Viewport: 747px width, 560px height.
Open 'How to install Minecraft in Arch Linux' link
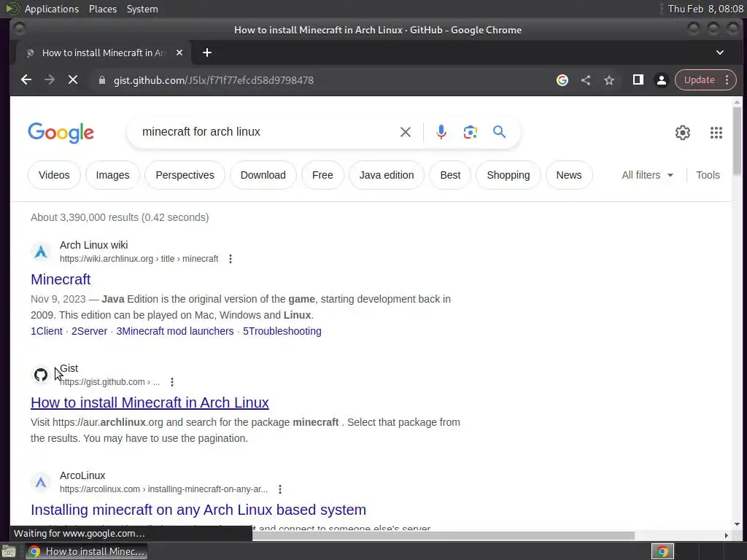150,402
